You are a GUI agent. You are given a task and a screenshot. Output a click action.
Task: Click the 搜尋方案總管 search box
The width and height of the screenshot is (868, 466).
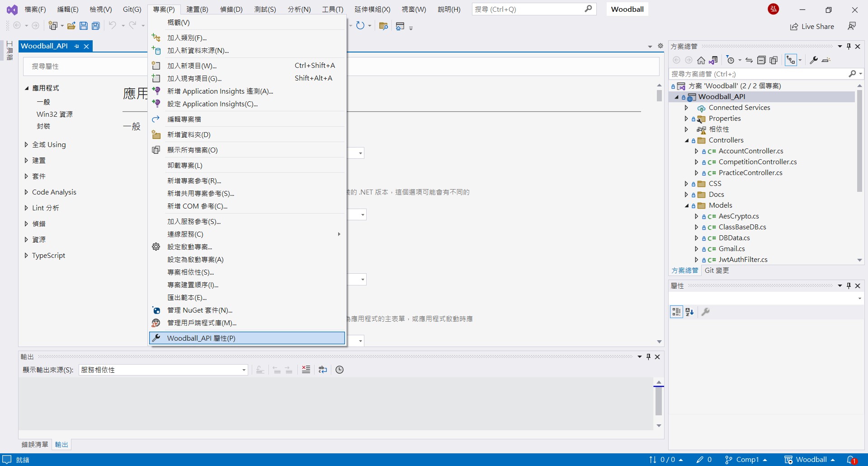(766, 74)
